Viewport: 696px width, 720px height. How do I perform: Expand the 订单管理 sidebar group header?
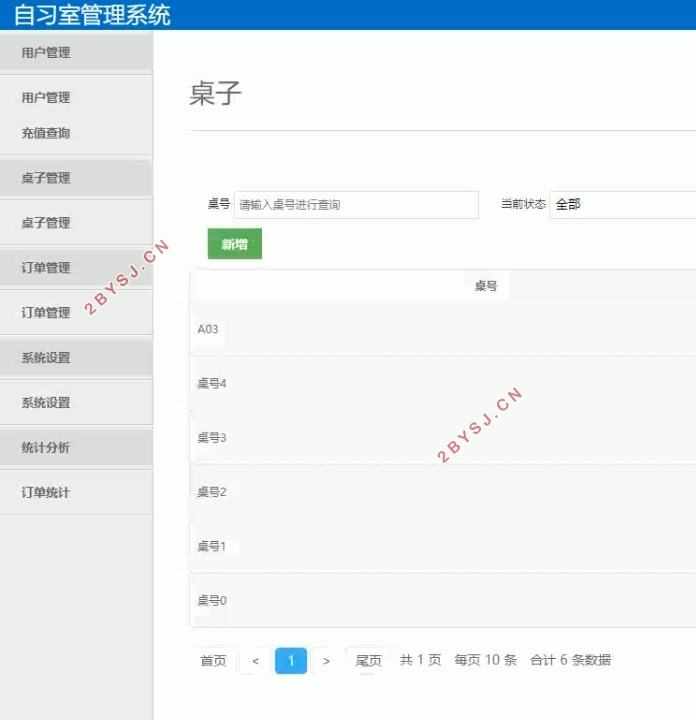[x=76, y=268]
